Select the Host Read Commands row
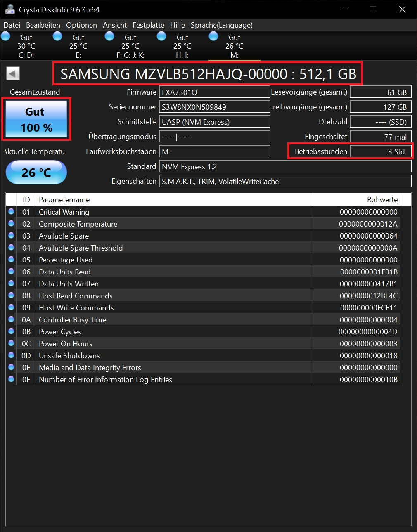This screenshot has width=417, height=532. point(203,296)
